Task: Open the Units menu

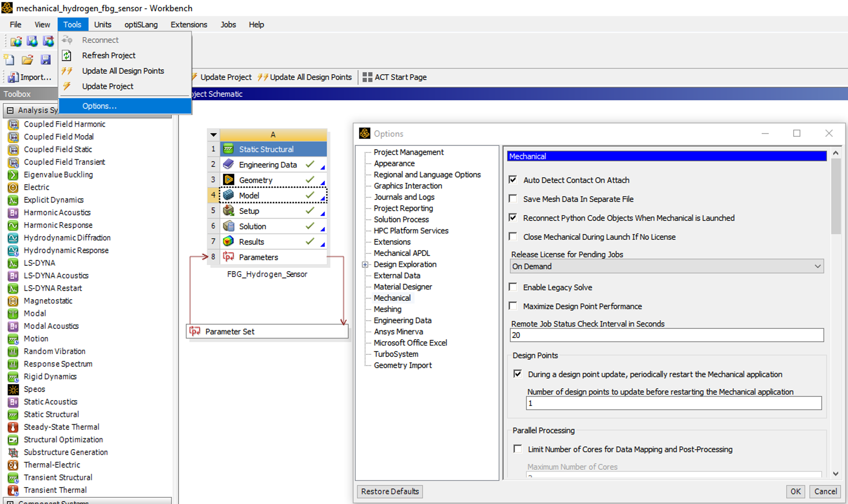Action: coord(103,24)
